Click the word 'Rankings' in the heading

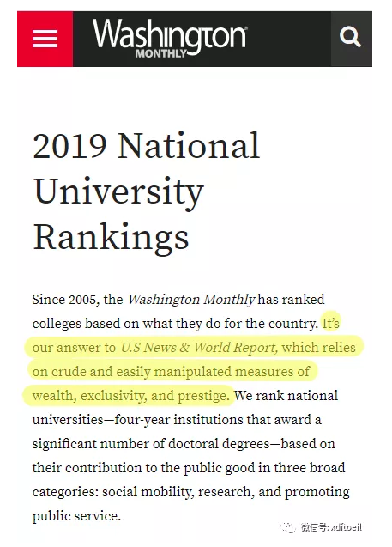click(112, 237)
